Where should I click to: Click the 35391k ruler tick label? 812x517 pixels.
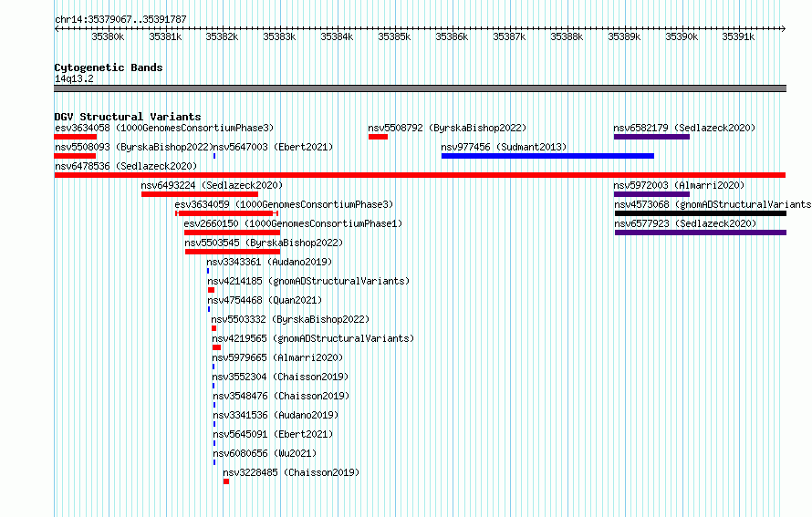pyautogui.click(x=738, y=36)
